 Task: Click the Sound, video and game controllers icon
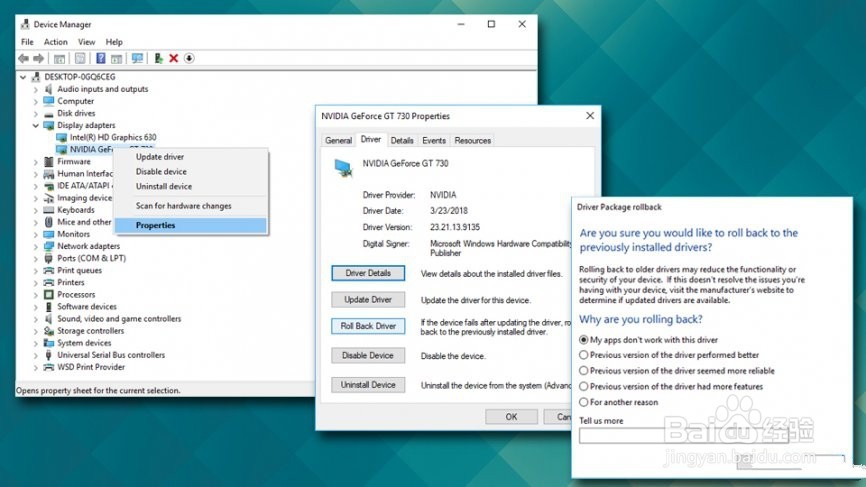tap(49, 319)
